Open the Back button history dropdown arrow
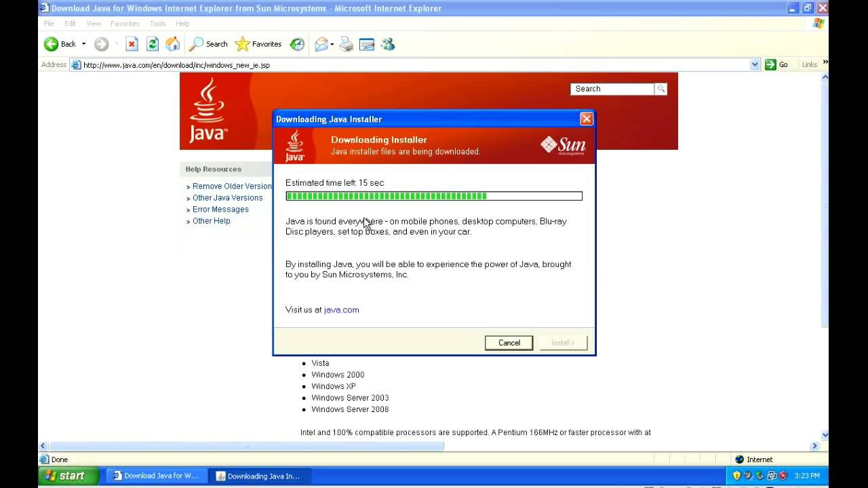The image size is (868, 488). click(84, 44)
